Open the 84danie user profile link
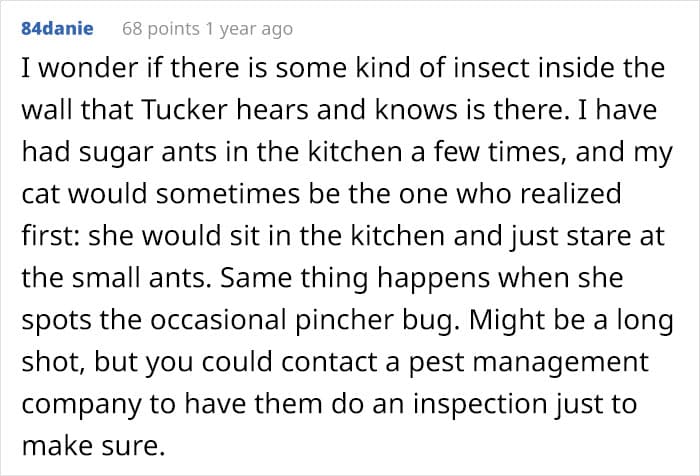The height and width of the screenshot is (476, 700). pyautogui.click(x=57, y=29)
